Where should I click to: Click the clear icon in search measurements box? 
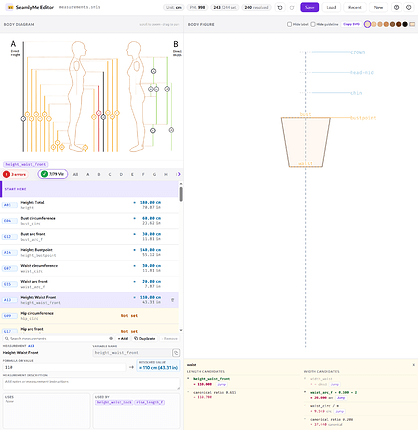tap(111, 338)
